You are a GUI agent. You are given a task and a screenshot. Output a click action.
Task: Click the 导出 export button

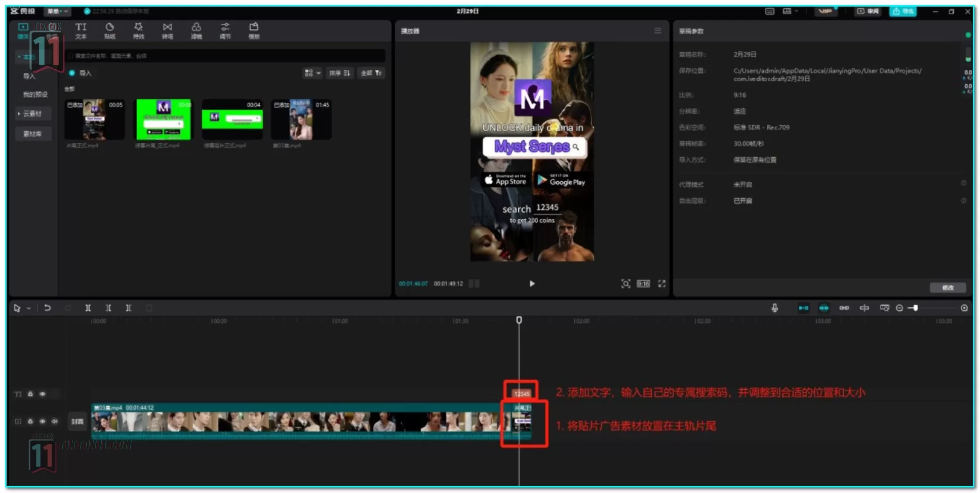[903, 11]
